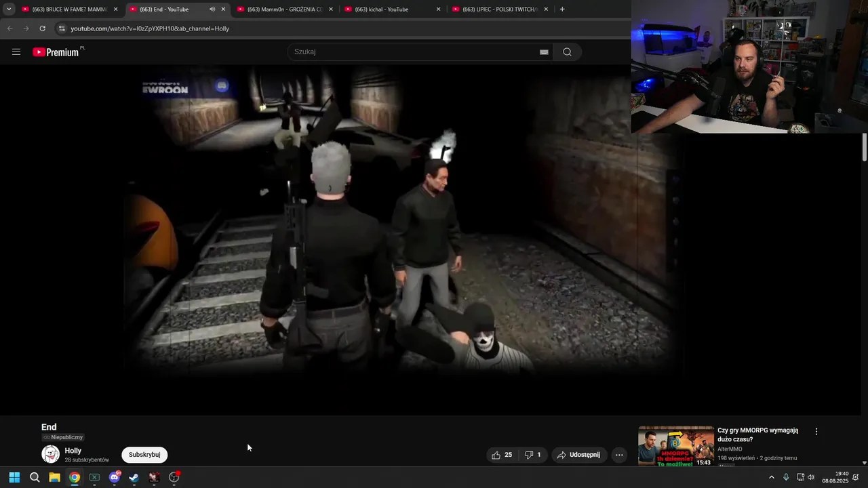Select the URL in the address bar
This screenshot has height=488, width=868.
(x=150, y=28)
